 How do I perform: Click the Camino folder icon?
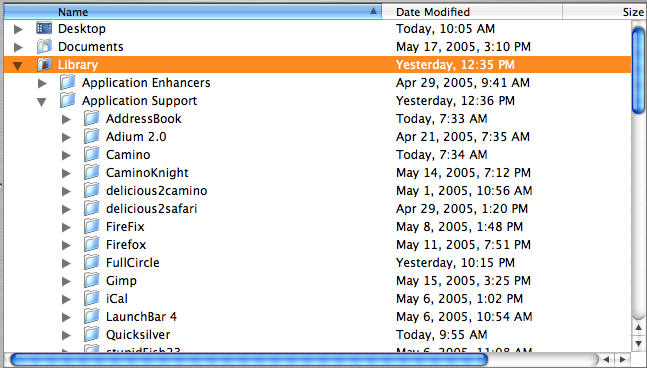click(92, 154)
